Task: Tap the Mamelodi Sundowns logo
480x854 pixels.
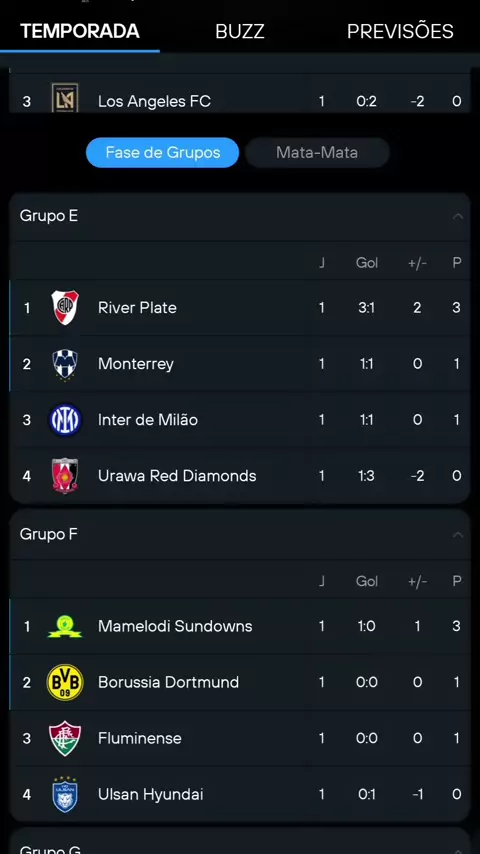Action: [x=65, y=626]
